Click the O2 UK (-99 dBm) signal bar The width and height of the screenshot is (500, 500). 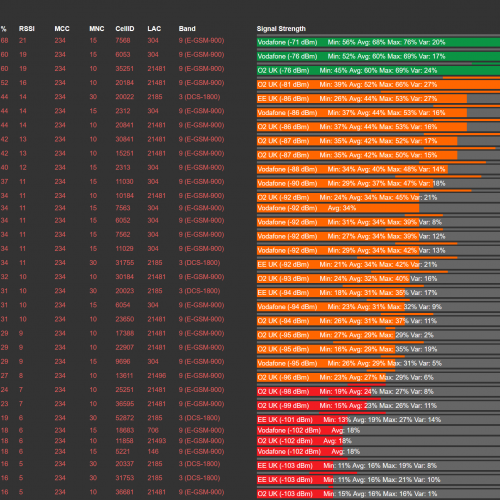312,406
